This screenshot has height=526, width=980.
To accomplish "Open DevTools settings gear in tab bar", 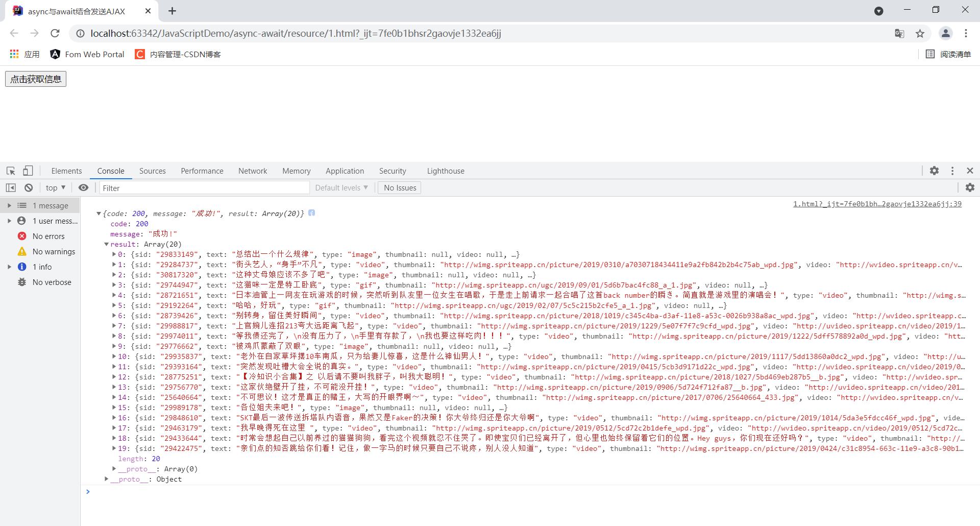I will pyautogui.click(x=934, y=171).
